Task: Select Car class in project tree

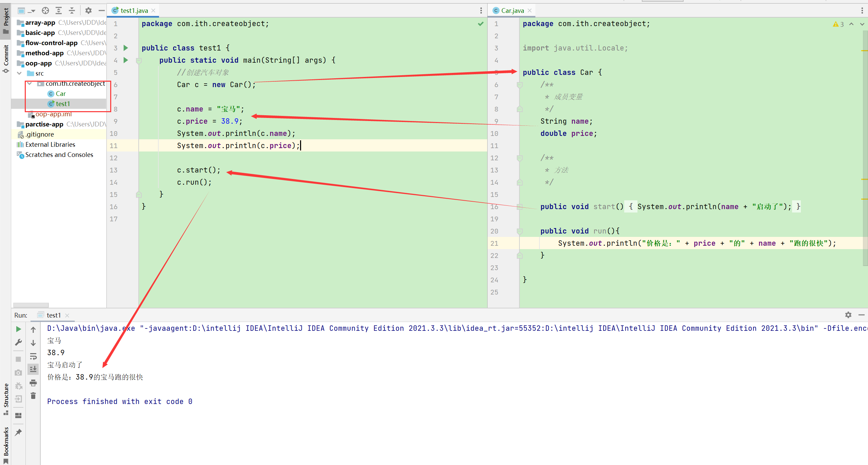Action: tap(61, 94)
